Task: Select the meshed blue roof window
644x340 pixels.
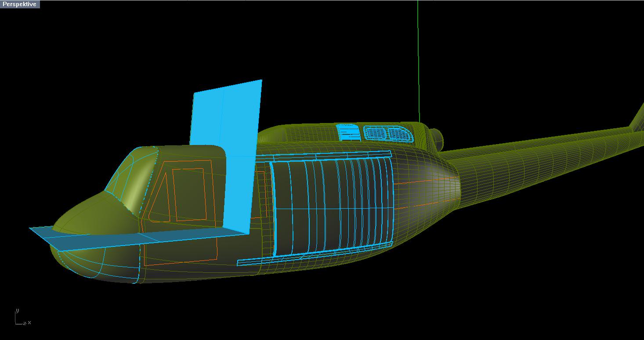Action: [x=388, y=134]
